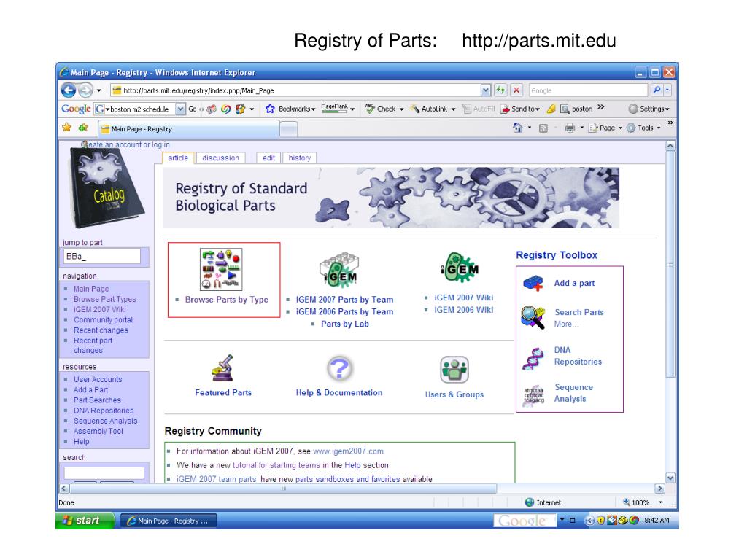Click the Favorites Center star icon
The width and height of the screenshot is (747, 560).
click(67, 127)
